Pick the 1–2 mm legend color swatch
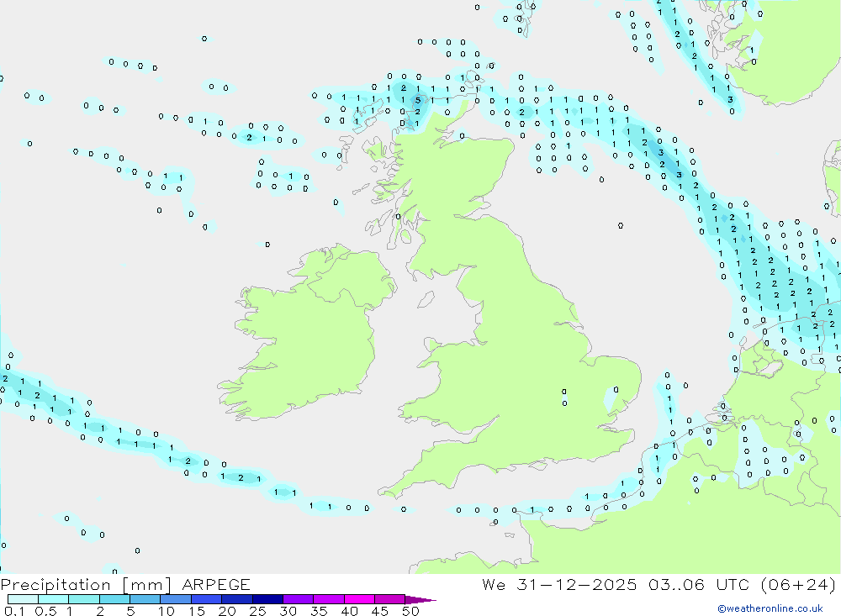 coord(84,599)
